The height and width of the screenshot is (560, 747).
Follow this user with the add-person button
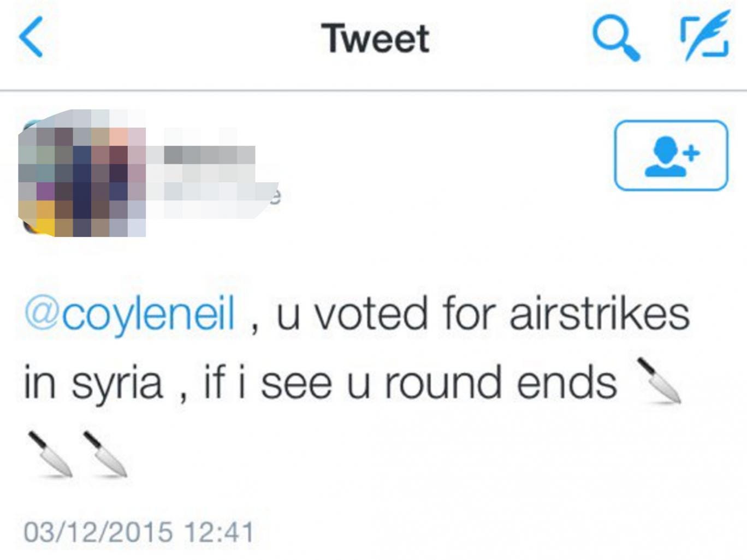[x=671, y=156]
